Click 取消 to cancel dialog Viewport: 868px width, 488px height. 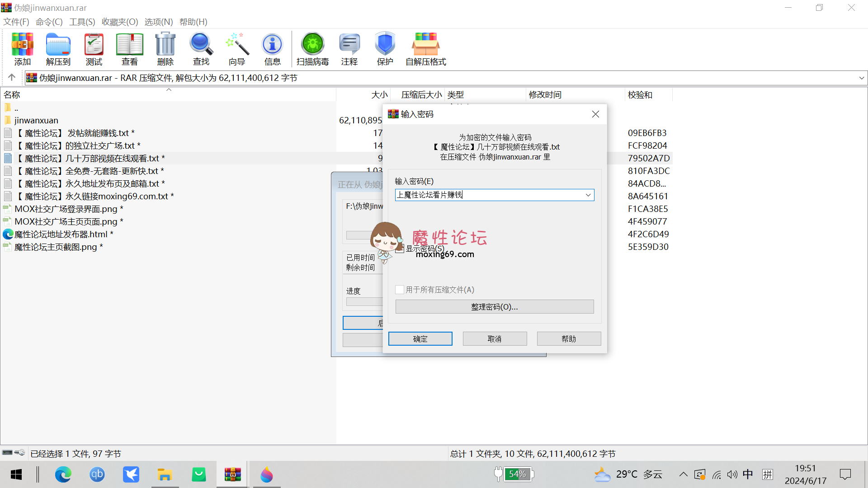coord(494,338)
